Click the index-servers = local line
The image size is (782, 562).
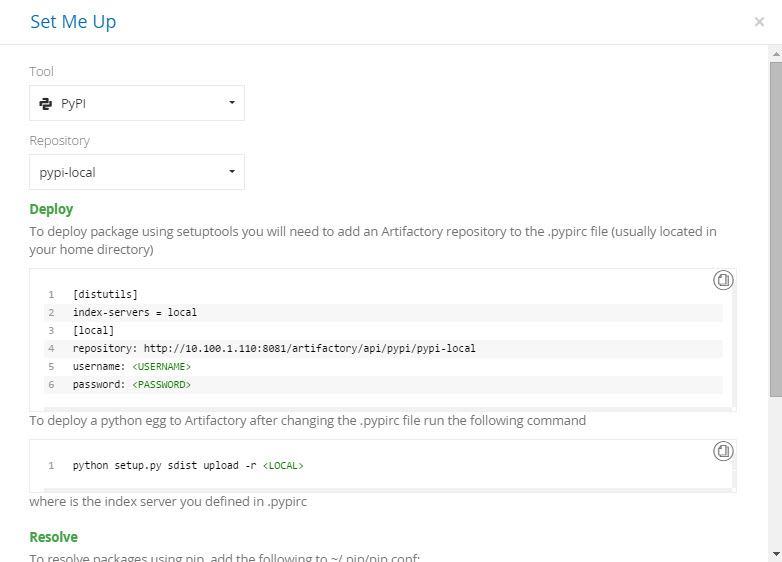(x=135, y=312)
